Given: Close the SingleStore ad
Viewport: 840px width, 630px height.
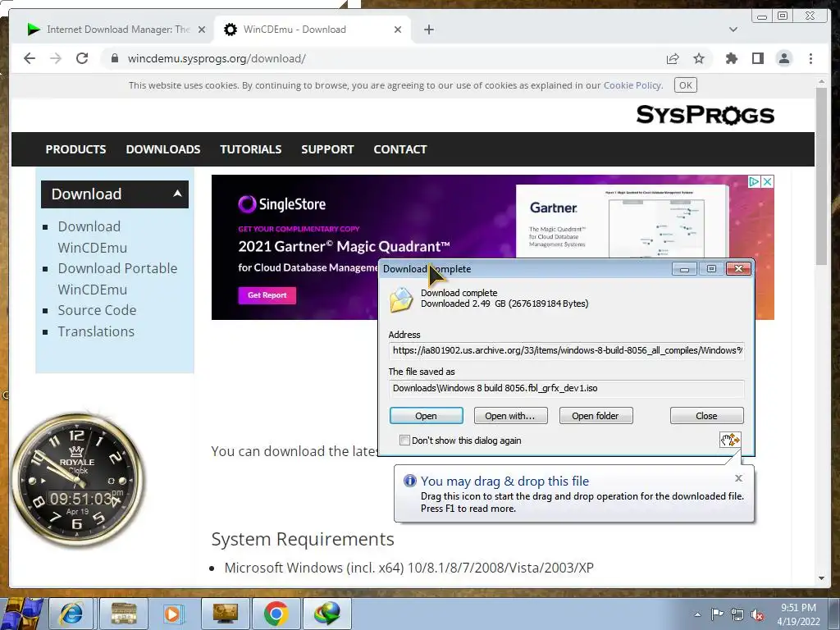Looking at the screenshot, I should tap(767, 181).
